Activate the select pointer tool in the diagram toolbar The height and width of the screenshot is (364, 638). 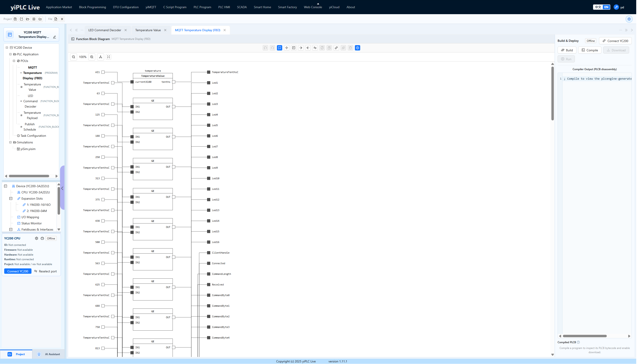point(280,48)
